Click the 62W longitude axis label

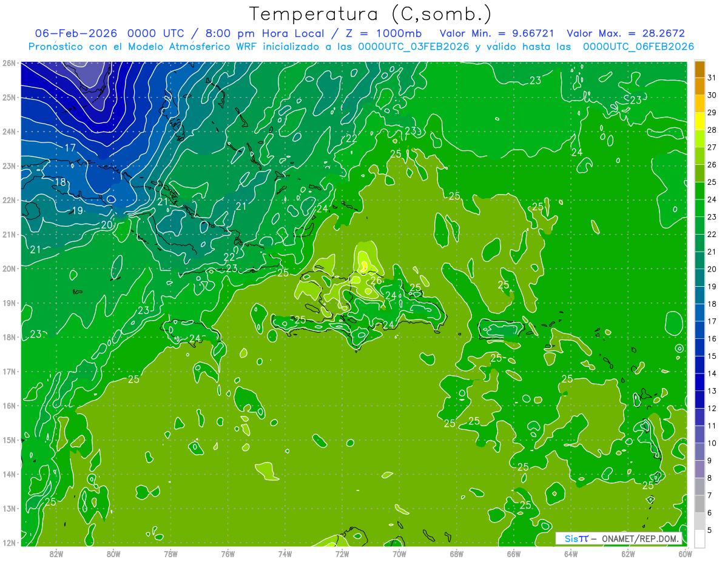[628, 554]
